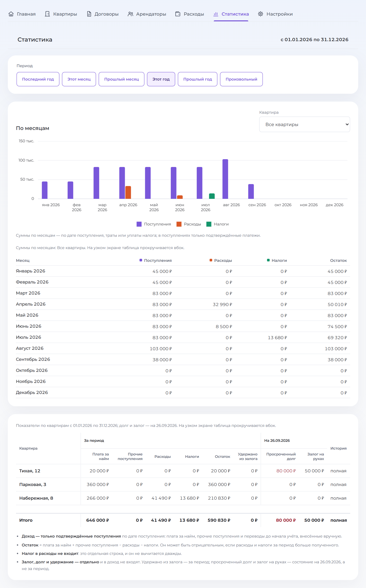Viewport: 366px width, 588px height.
Task: Open the Все квартиры dropdown
Action: 305,124
